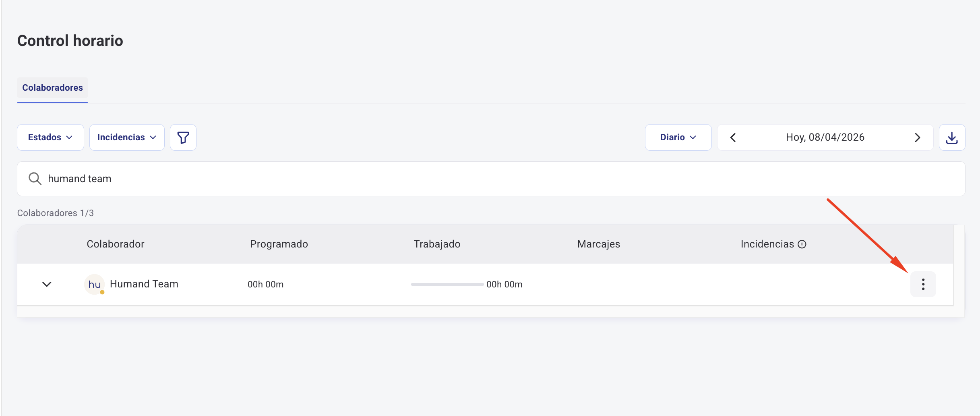The height and width of the screenshot is (416, 980).
Task: Open the Incidencias filter dropdown
Action: click(127, 137)
